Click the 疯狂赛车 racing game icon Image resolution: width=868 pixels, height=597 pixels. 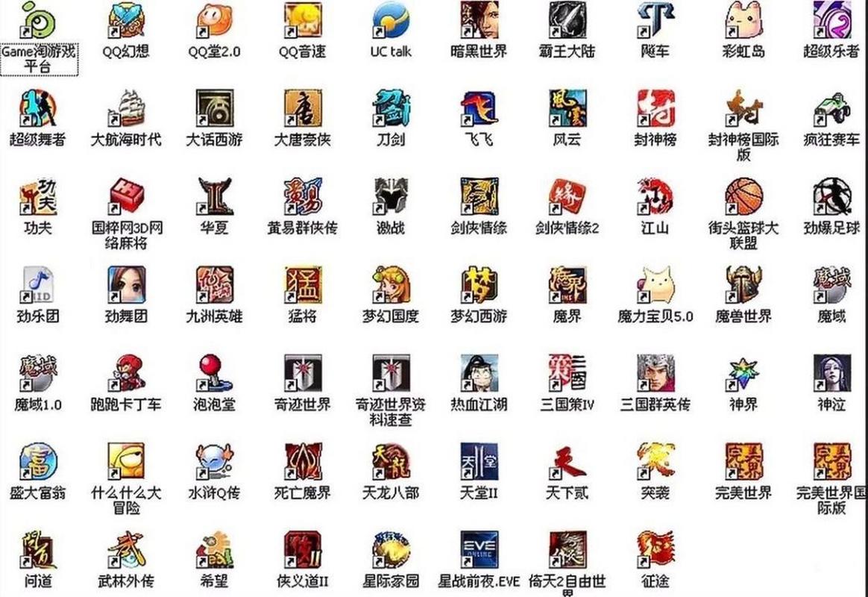pyautogui.click(x=831, y=109)
